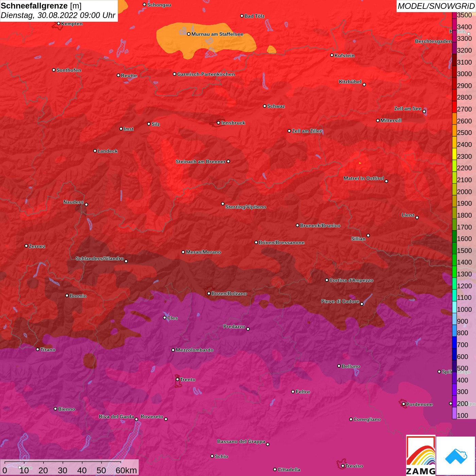Screen dimensions: 476x476
Task: Click the Schlanders/Silandro label
Action: click(100, 258)
